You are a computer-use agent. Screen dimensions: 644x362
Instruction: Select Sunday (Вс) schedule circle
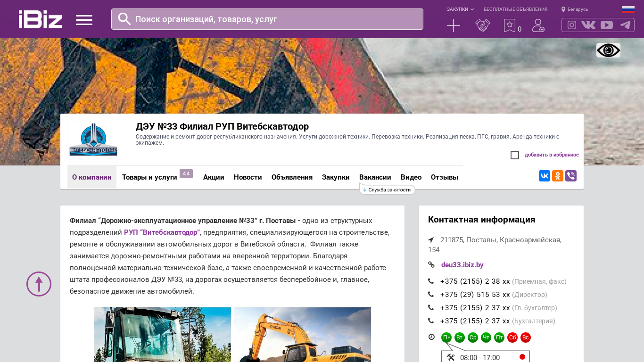click(526, 337)
